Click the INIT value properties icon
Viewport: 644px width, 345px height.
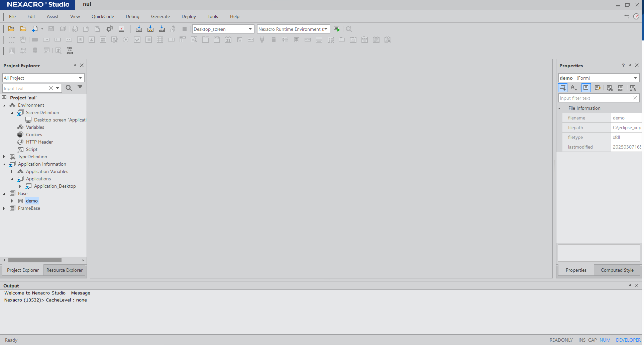(x=621, y=88)
